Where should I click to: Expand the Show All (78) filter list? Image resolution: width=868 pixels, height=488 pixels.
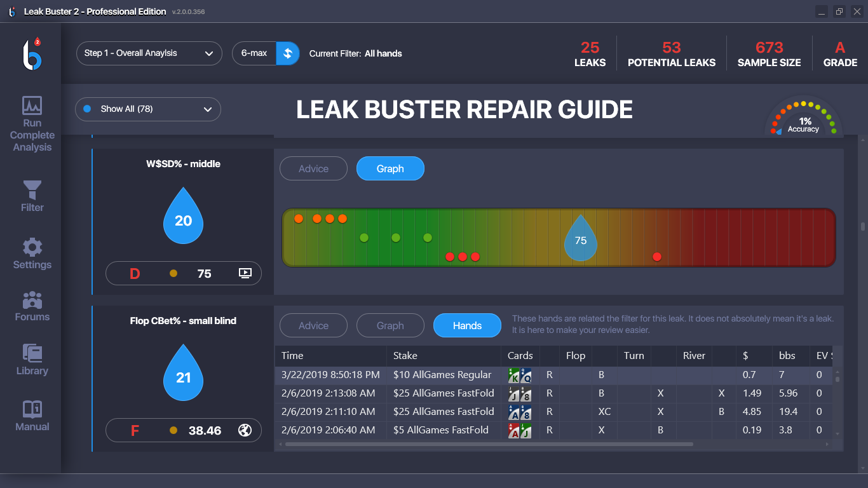click(147, 109)
